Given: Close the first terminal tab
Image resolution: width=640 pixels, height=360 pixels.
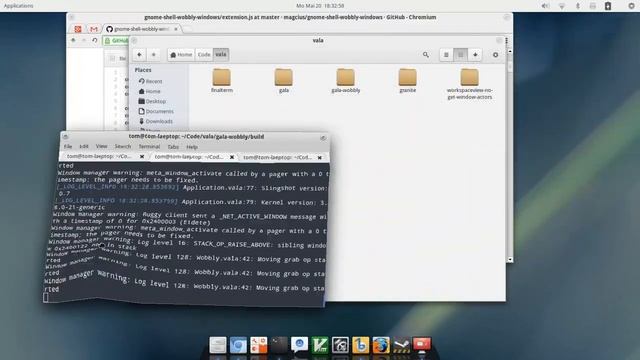Looking at the screenshot, I should point(142,156).
